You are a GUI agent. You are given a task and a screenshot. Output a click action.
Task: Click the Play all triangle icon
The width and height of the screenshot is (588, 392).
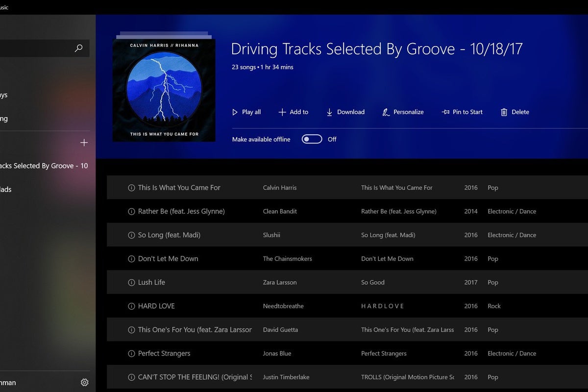(x=235, y=112)
